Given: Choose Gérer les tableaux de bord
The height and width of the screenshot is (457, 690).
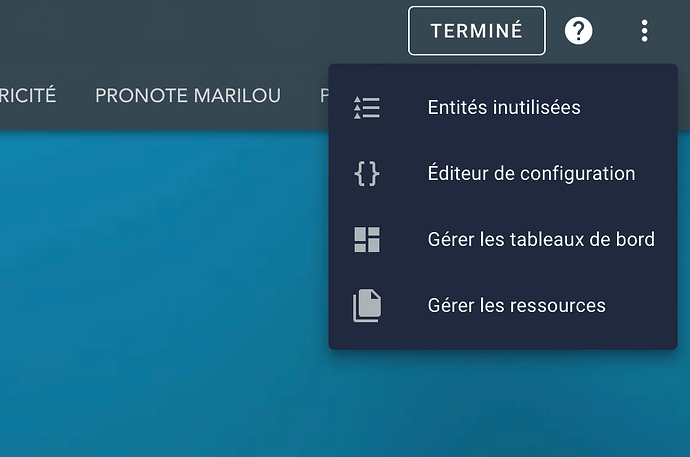Looking at the screenshot, I should pyautogui.click(x=503, y=239).
